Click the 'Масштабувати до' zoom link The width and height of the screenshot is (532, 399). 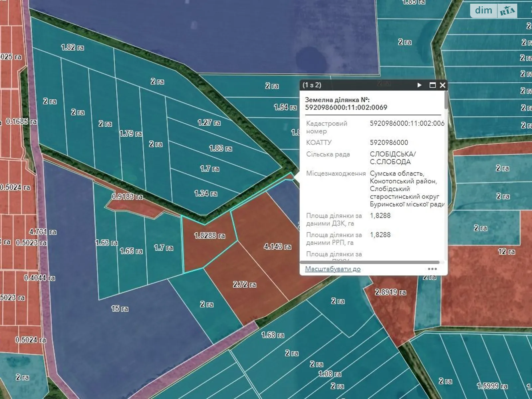pos(332,269)
